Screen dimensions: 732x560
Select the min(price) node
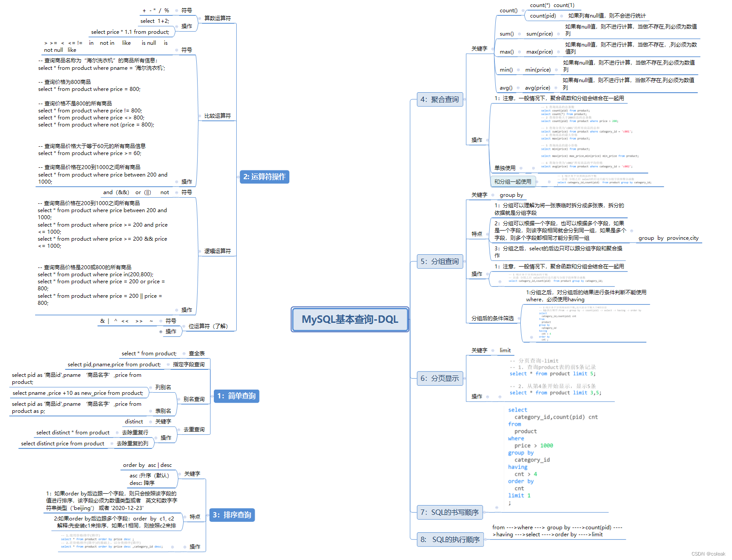click(538, 70)
